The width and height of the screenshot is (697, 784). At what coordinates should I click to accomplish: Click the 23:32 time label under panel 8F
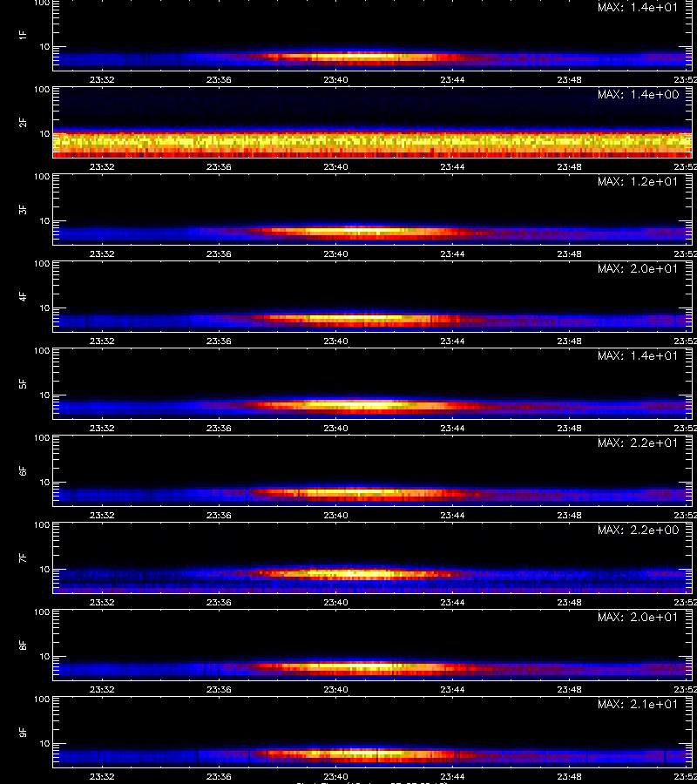click(x=102, y=690)
